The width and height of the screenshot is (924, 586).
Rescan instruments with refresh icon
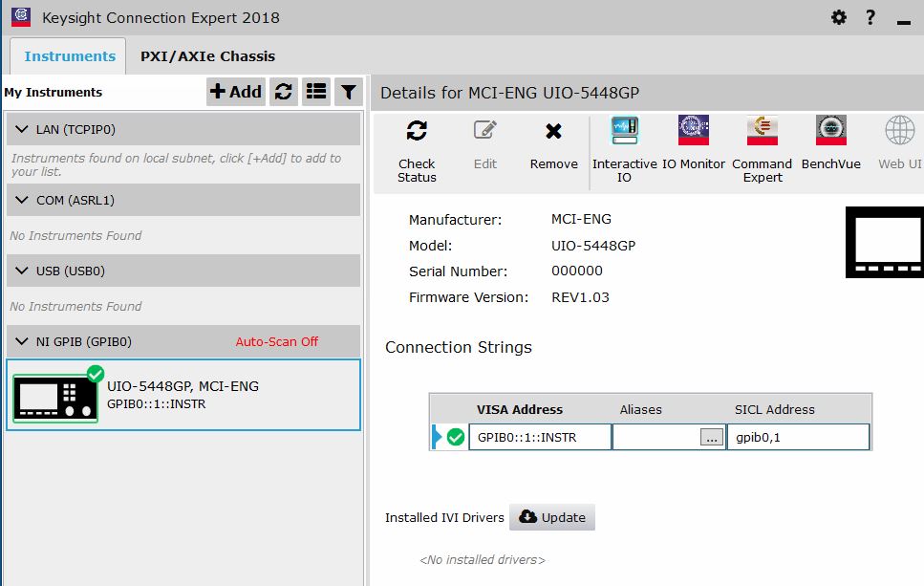(x=284, y=92)
